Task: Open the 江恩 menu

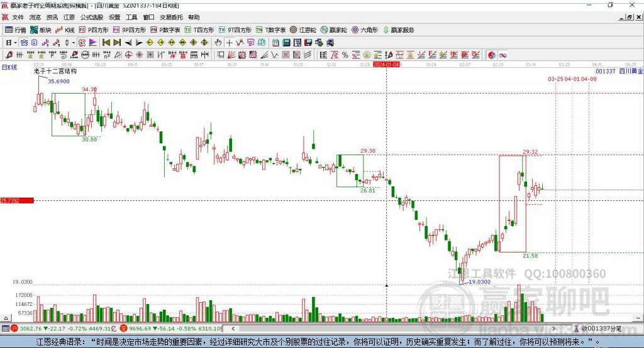Action: pyautogui.click(x=69, y=17)
